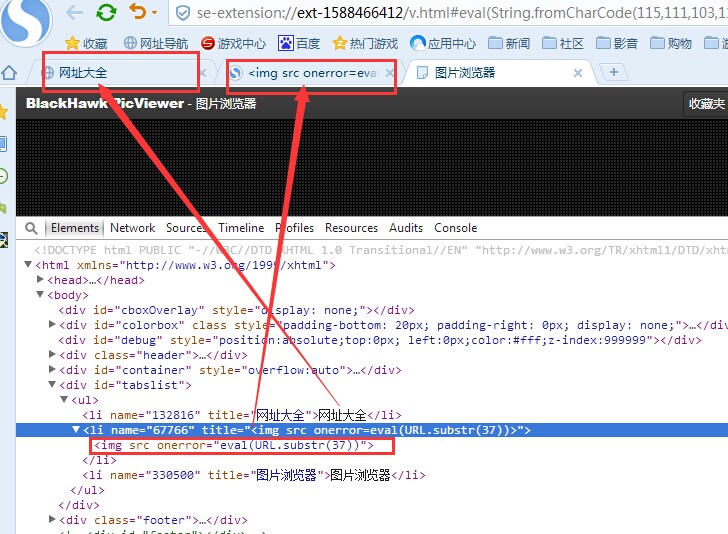Select the Timeline devtools tab

241,228
